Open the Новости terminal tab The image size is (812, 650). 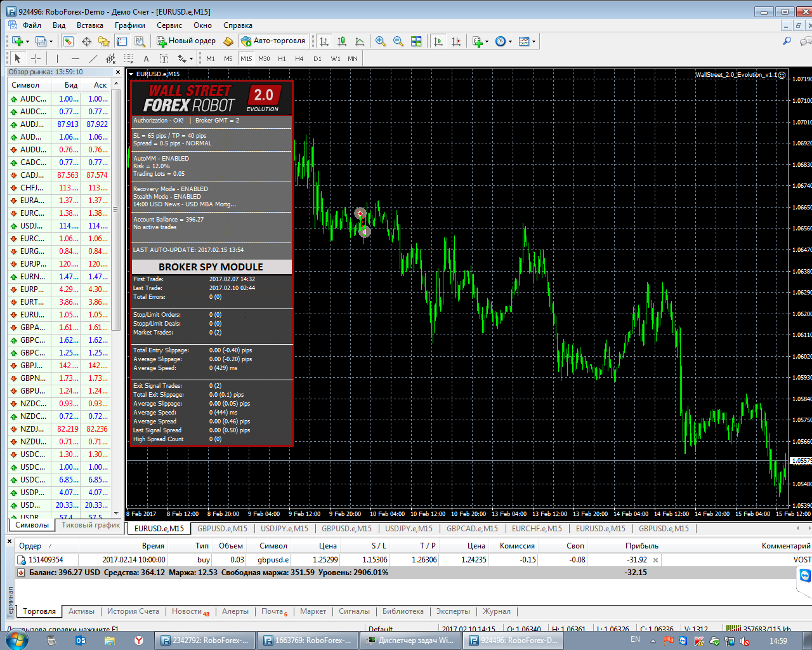click(190, 611)
